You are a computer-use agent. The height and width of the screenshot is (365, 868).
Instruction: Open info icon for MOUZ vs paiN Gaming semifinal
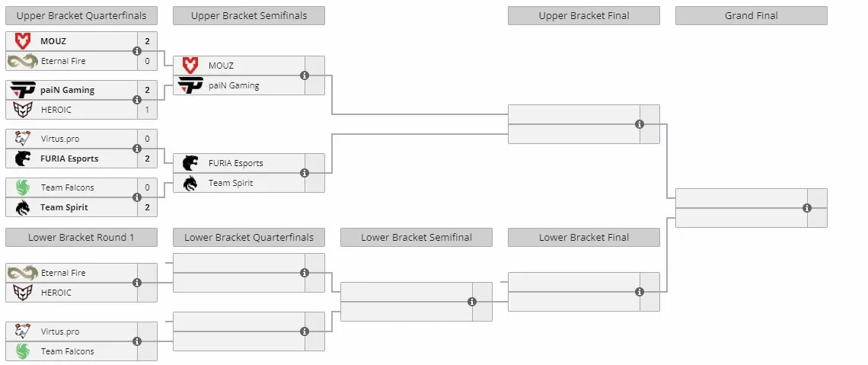304,75
